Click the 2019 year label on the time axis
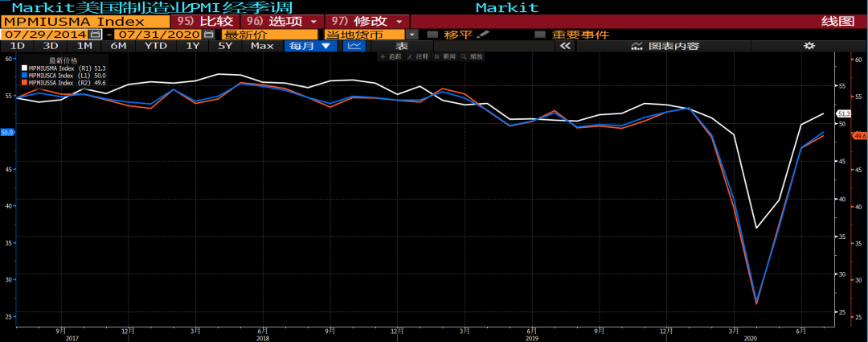Screen dimensions: 868x342 531,338
